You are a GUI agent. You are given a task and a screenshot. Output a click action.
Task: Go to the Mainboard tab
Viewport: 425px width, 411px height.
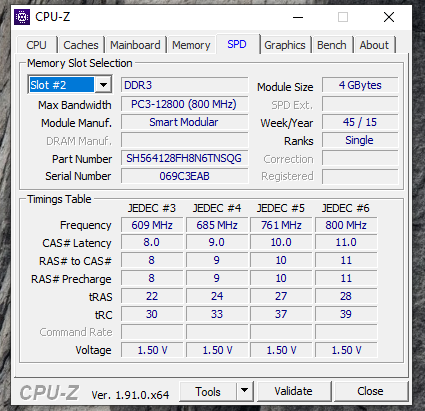(135, 45)
